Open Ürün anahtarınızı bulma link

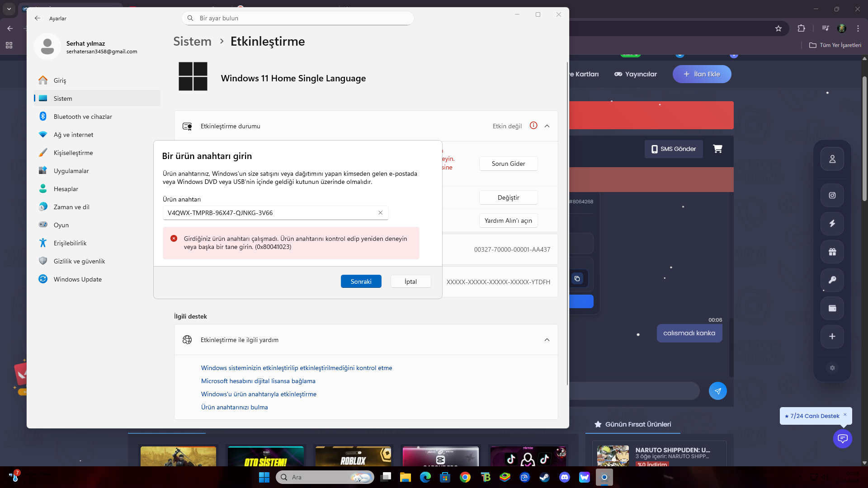(x=234, y=407)
